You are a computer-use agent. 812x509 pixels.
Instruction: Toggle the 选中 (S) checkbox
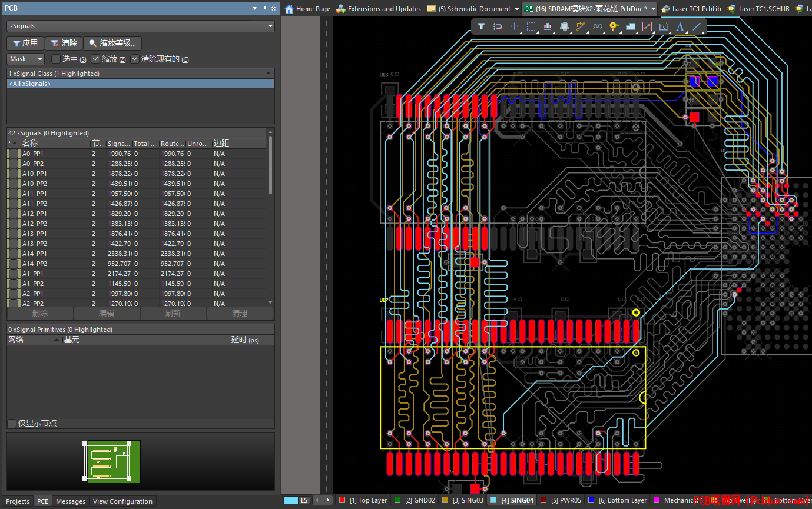click(56, 59)
